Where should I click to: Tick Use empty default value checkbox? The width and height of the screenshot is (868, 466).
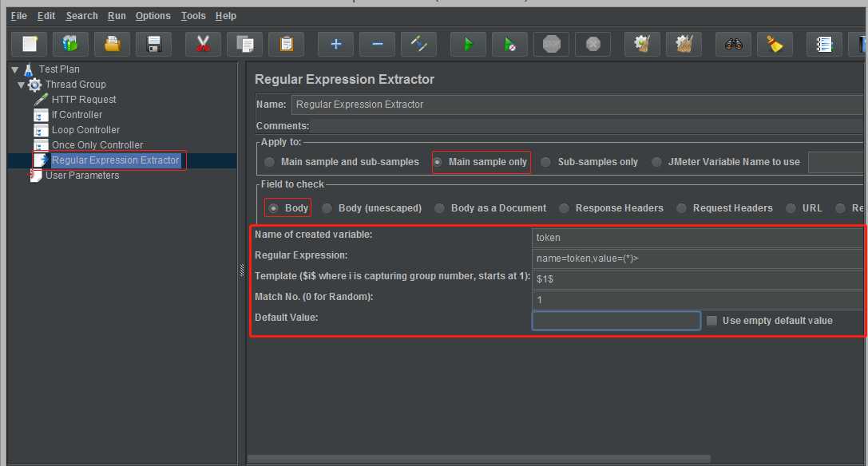click(712, 321)
